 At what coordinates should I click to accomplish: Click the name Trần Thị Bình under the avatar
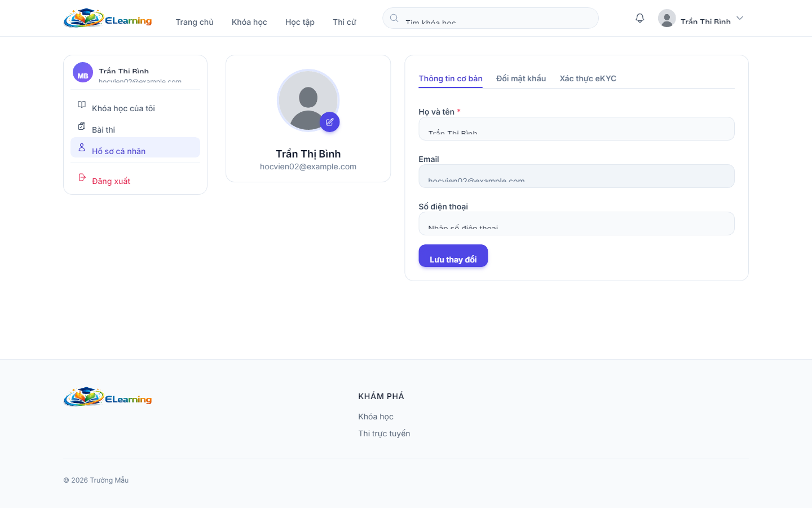(308, 154)
